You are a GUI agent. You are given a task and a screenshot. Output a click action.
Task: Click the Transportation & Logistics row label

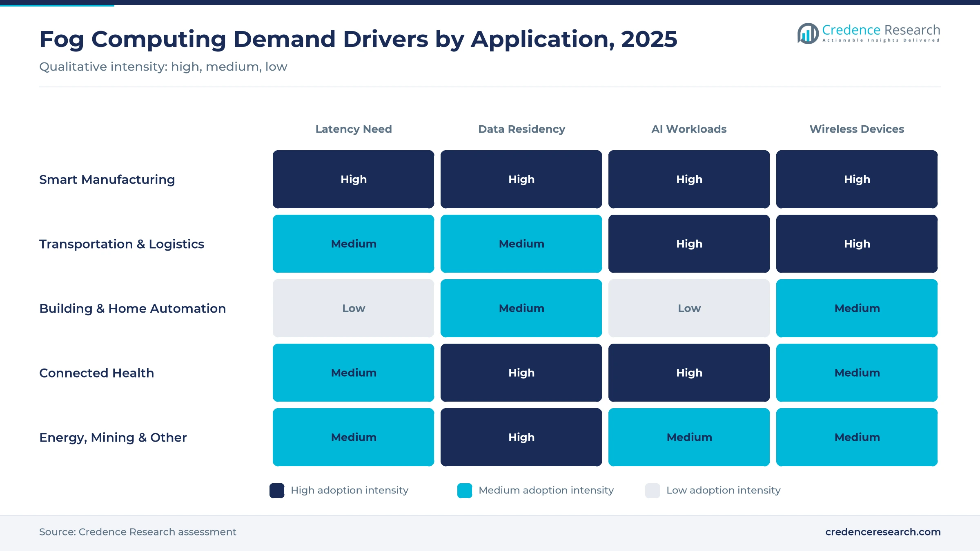[x=122, y=244]
